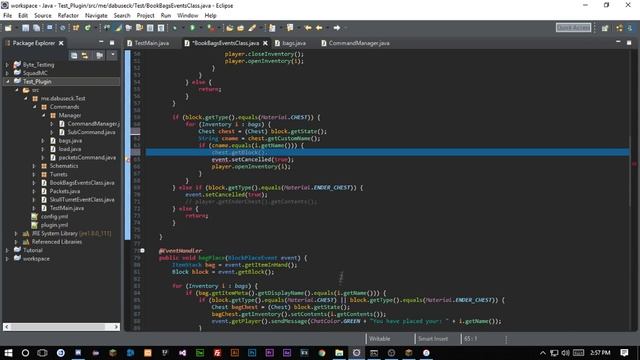Maximize the editor area
640x360 pixels.
[x=629, y=42]
